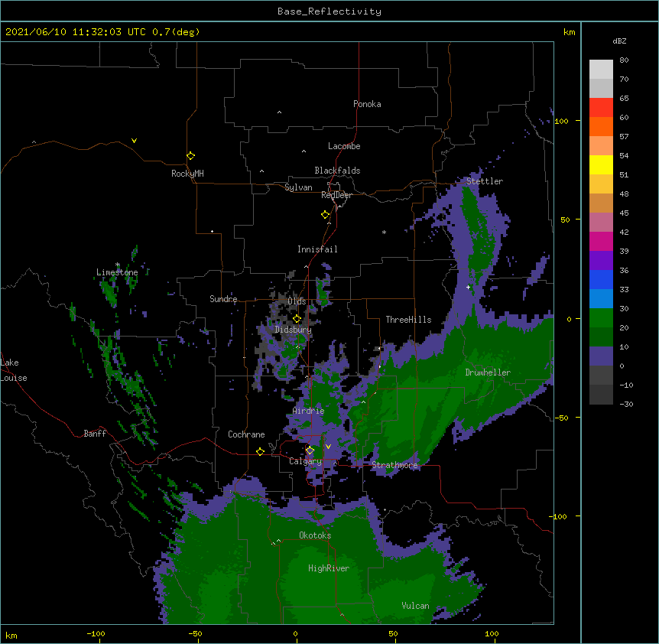Select the magenta 42 dBZ color swatch

click(x=601, y=241)
